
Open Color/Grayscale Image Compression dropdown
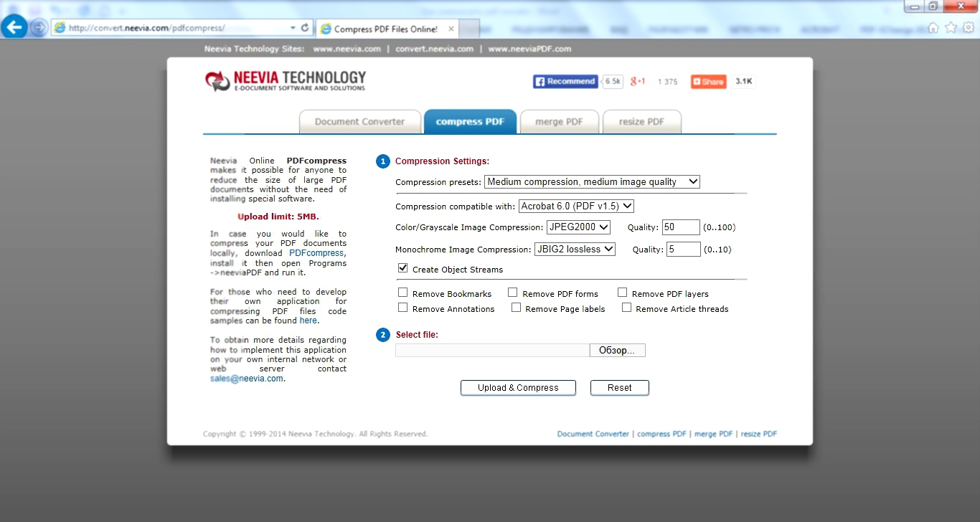click(x=578, y=227)
